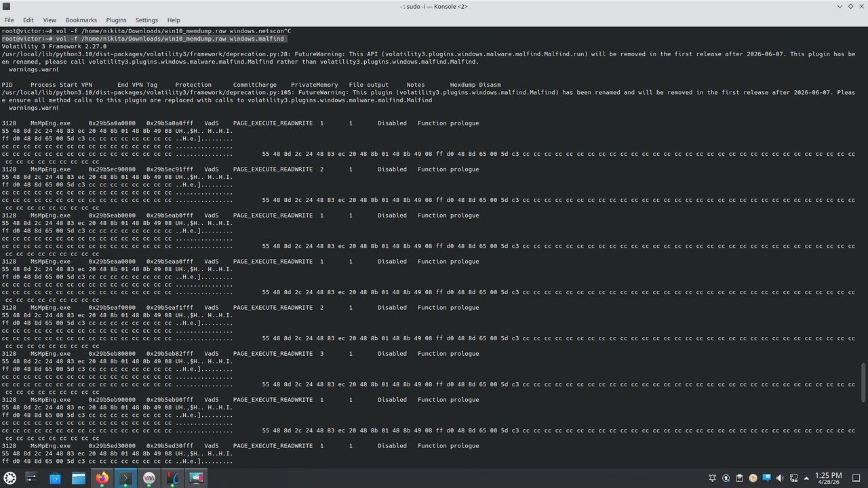Click start address 0x29b5eb80000
The width and height of the screenshot is (868, 488).
pos(112,354)
